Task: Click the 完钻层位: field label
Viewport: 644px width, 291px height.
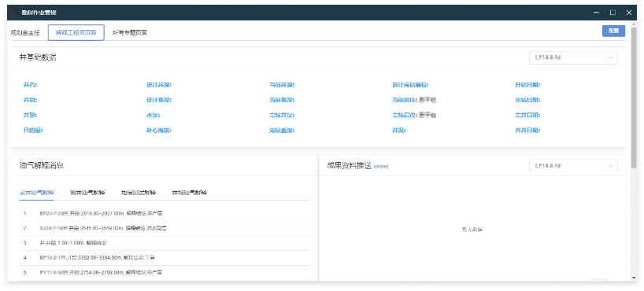Action: [405, 116]
